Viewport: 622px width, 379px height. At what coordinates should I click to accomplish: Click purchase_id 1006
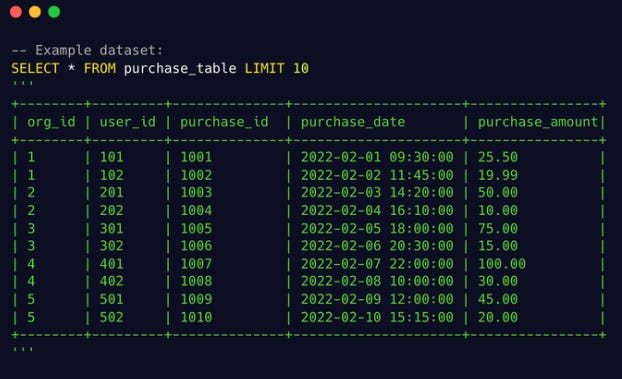click(x=196, y=246)
